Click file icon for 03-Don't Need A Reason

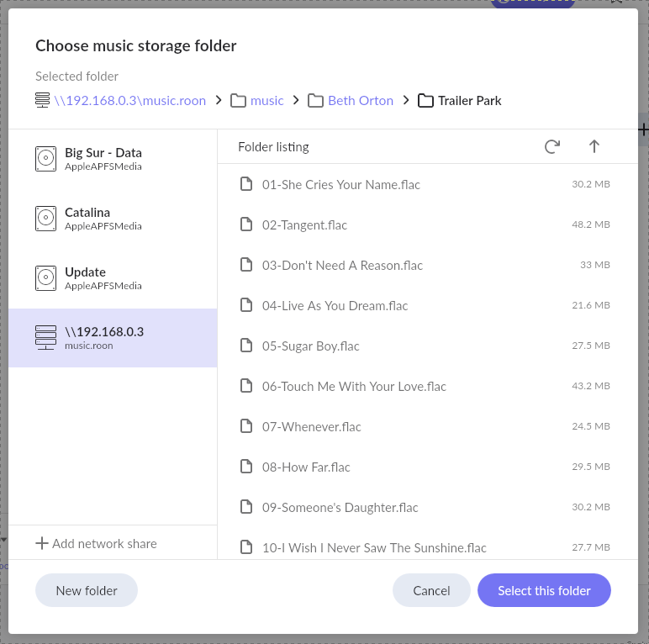246,265
